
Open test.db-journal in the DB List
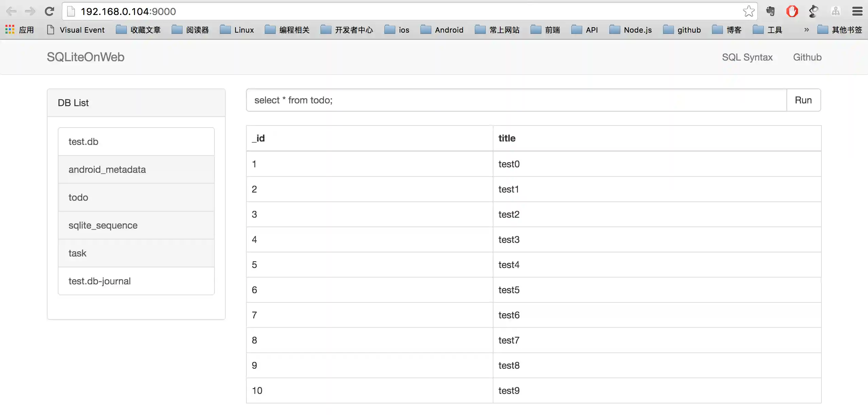click(136, 281)
